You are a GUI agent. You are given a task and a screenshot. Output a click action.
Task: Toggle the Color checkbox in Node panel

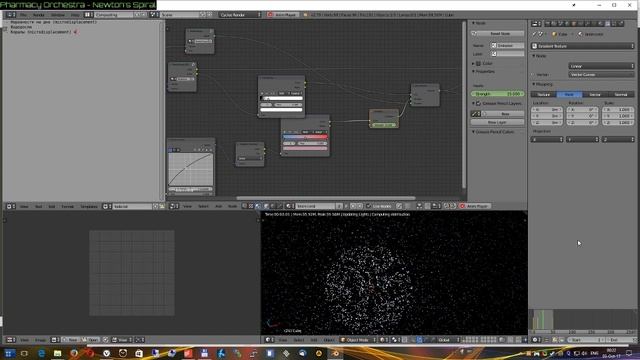[x=478, y=64]
